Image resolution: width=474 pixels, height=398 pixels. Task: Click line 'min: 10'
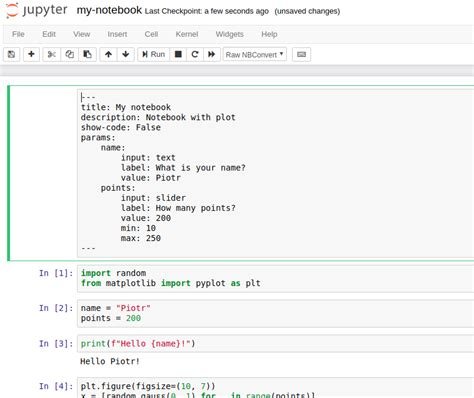tap(138, 228)
